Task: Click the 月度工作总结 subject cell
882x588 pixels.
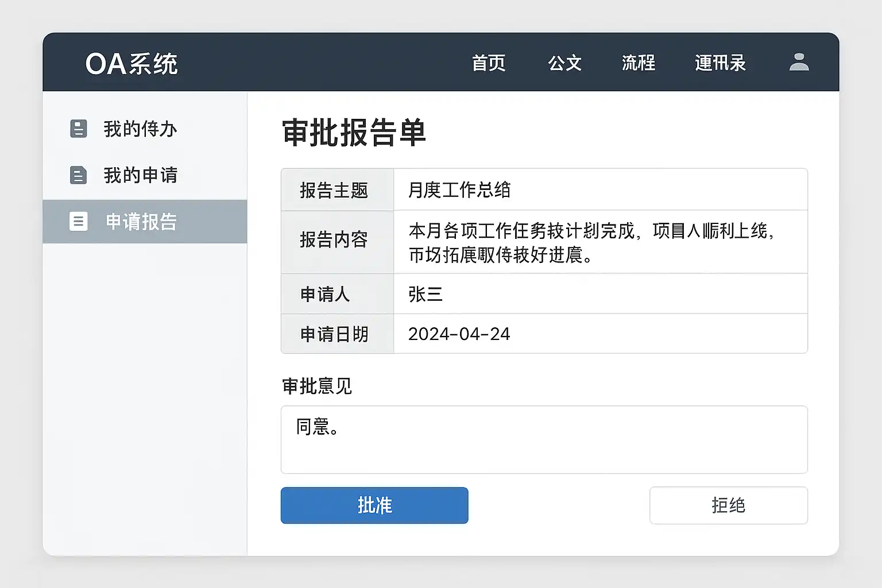Action: click(459, 190)
